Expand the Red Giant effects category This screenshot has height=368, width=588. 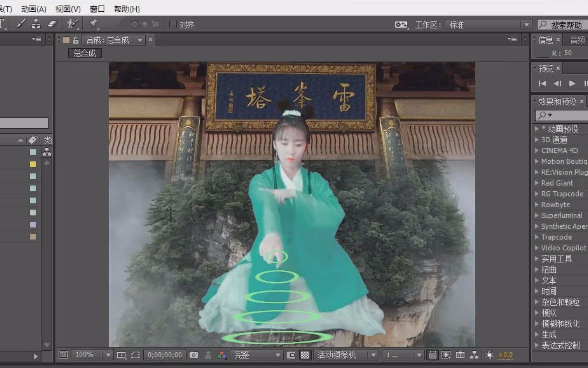(536, 183)
